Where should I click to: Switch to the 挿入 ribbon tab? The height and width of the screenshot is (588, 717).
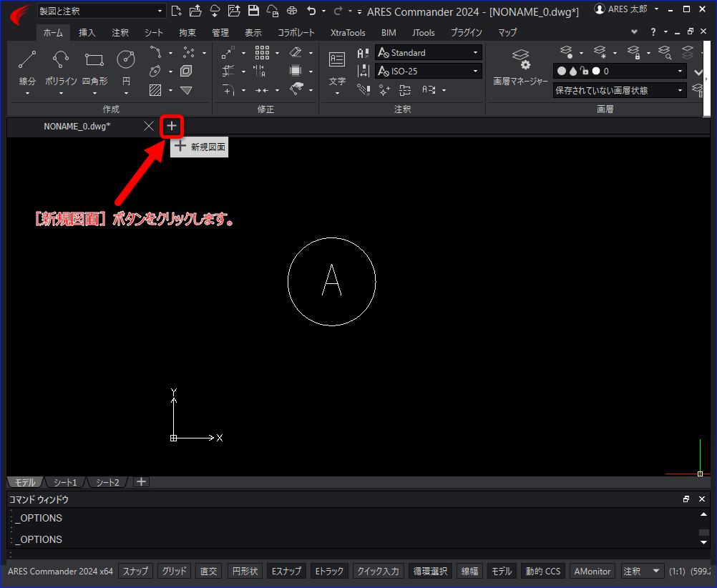click(87, 32)
